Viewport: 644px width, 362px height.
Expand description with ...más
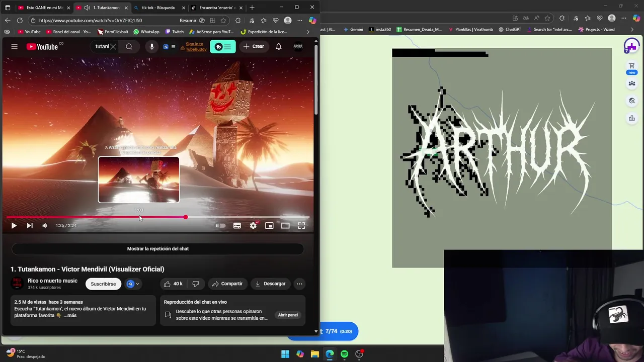(x=70, y=315)
